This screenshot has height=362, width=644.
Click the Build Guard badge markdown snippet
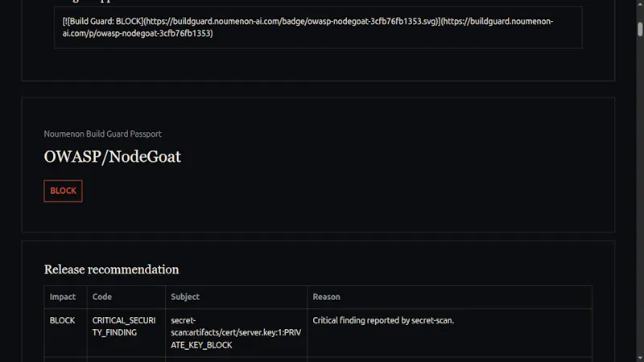(x=318, y=27)
